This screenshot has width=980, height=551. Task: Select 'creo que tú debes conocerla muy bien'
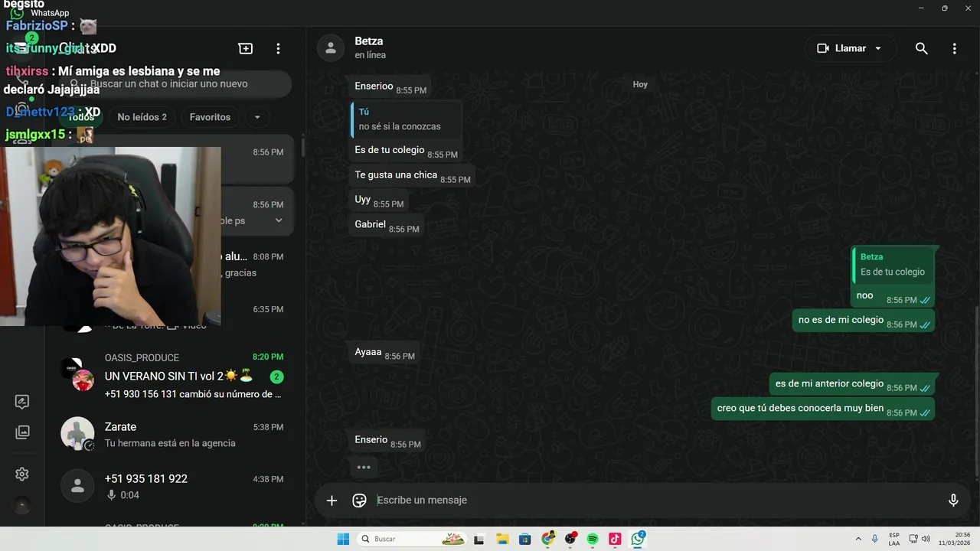tap(822, 409)
